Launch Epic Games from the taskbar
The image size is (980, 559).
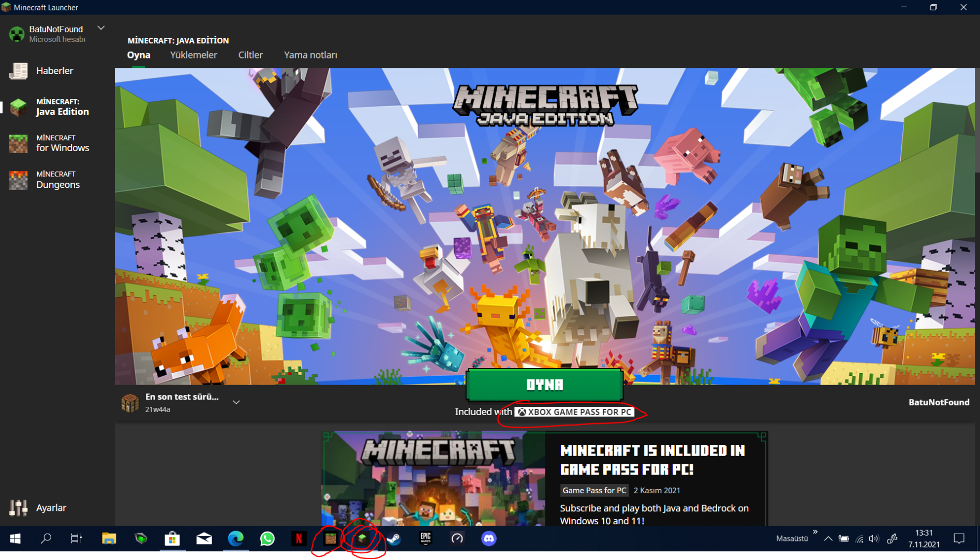(x=425, y=539)
